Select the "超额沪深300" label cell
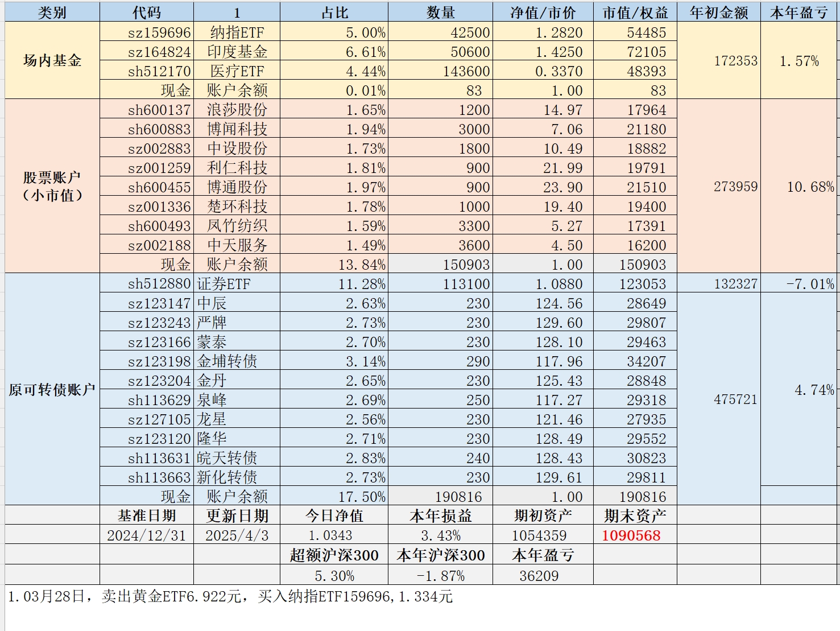Image resolution: width=840 pixels, height=631 pixels. click(x=334, y=555)
